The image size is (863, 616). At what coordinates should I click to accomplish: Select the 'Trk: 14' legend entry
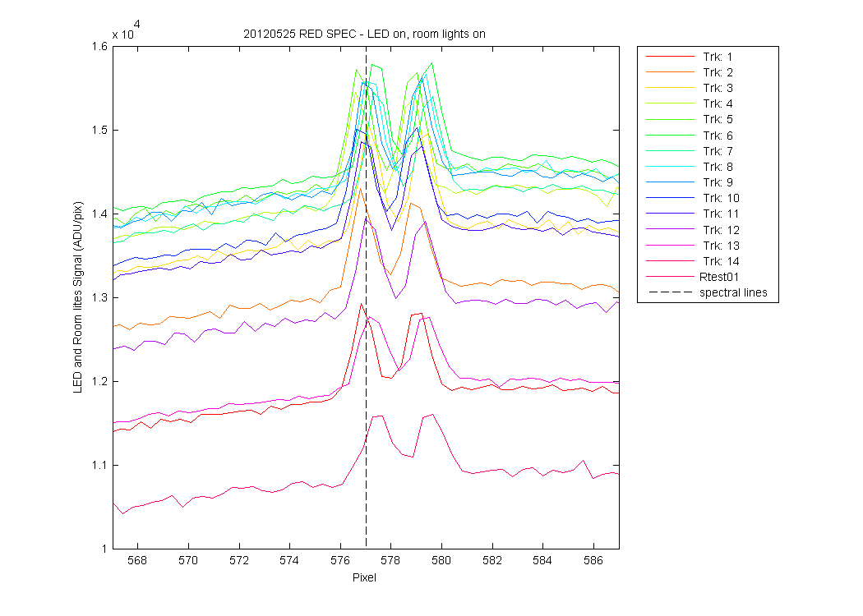[x=692, y=261]
